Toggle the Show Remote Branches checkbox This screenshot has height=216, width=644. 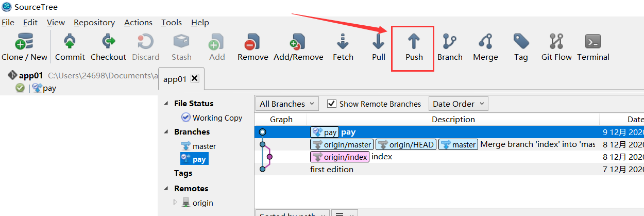pos(332,104)
